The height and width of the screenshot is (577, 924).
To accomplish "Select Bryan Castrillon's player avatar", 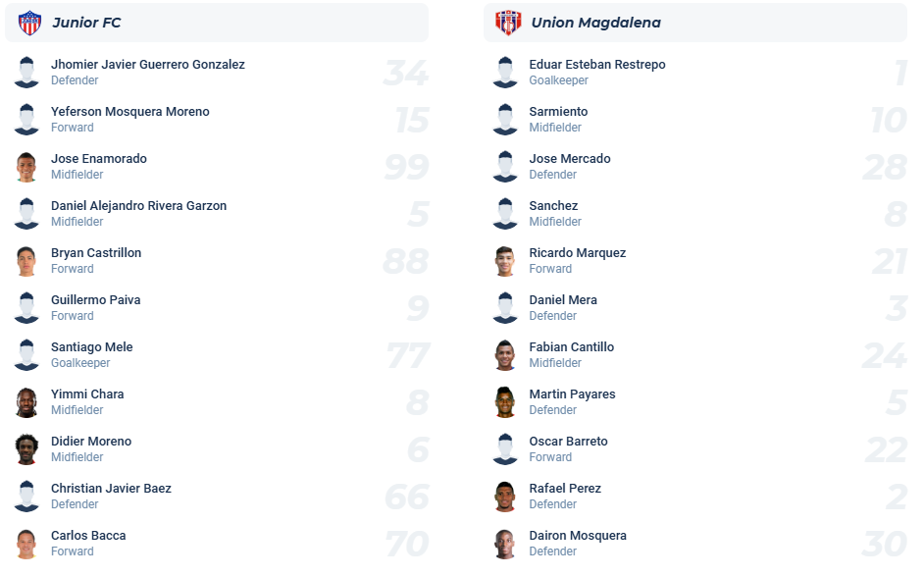I will [26, 260].
